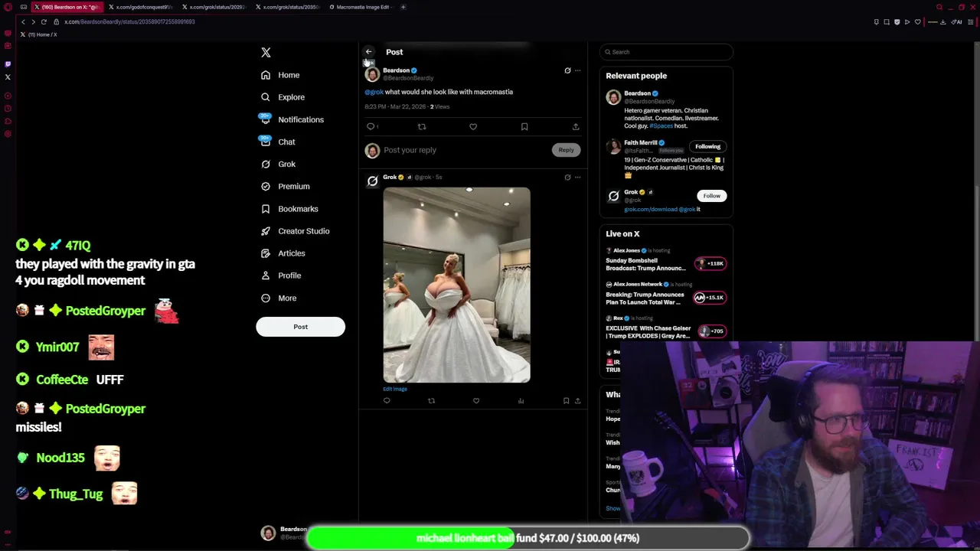The image size is (980, 551).
Task: Open Profile in the sidebar
Action: click(281, 275)
